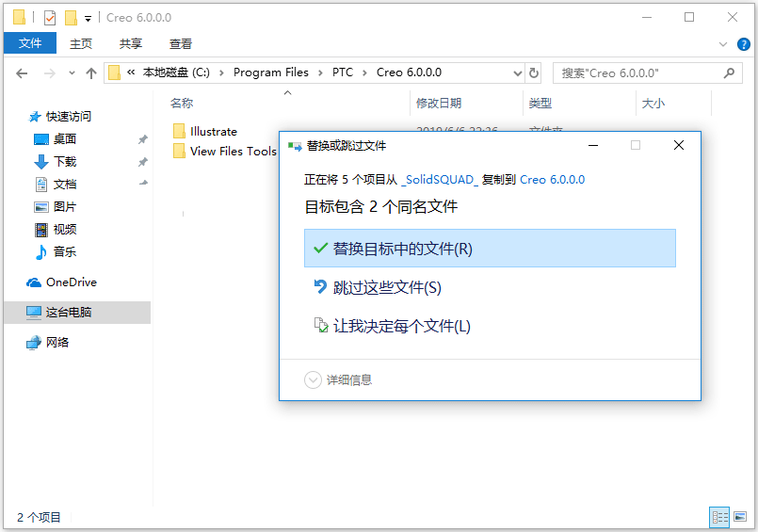Select 本地磁盘 (C:) in address path
Screen dimensions: 758x532
point(176,73)
